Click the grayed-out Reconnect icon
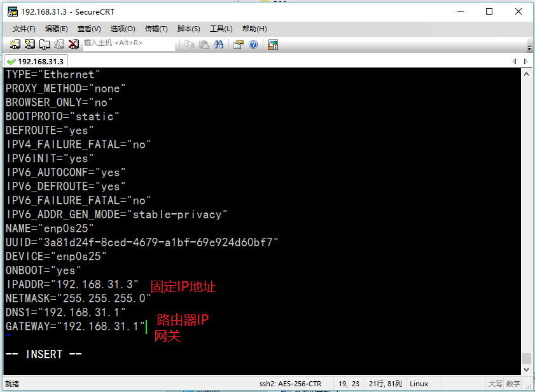 pos(59,45)
